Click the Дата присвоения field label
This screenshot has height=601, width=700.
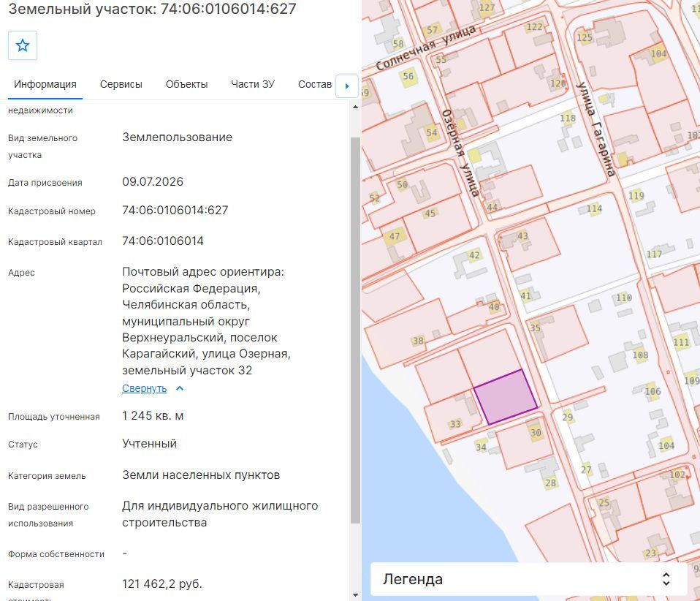(x=45, y=183)
